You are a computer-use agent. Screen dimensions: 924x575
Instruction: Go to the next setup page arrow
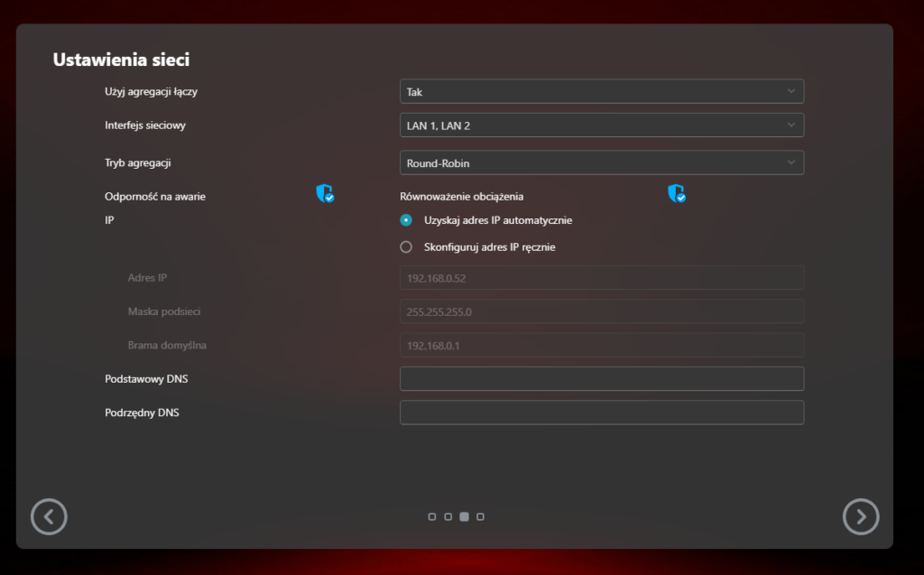coord(861,516)
